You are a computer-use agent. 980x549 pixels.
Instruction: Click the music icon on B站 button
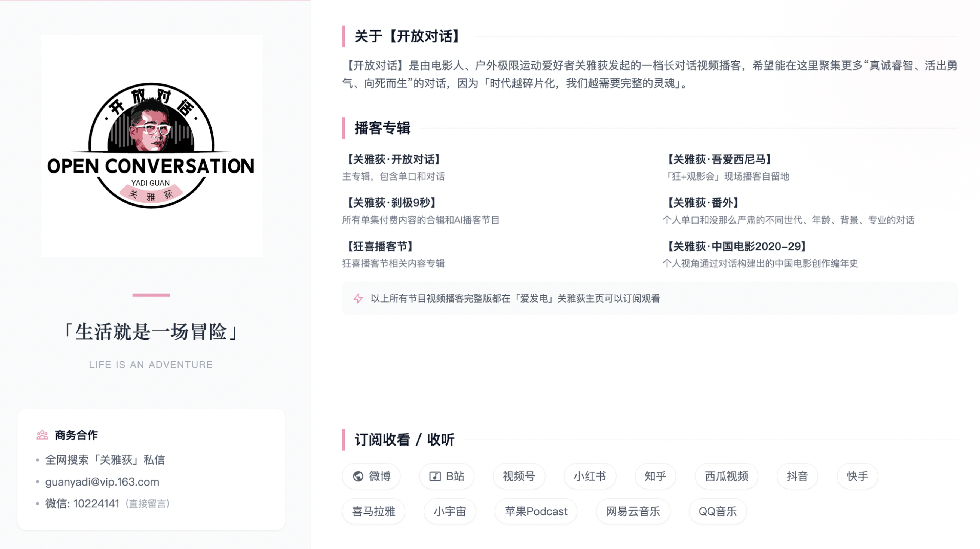pyautogui.click(x=435, y=476)
